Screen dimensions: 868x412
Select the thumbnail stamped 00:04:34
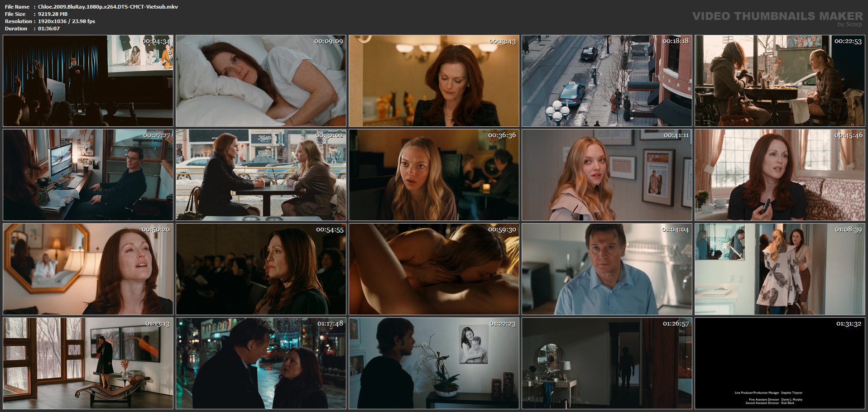coord(88,81)
